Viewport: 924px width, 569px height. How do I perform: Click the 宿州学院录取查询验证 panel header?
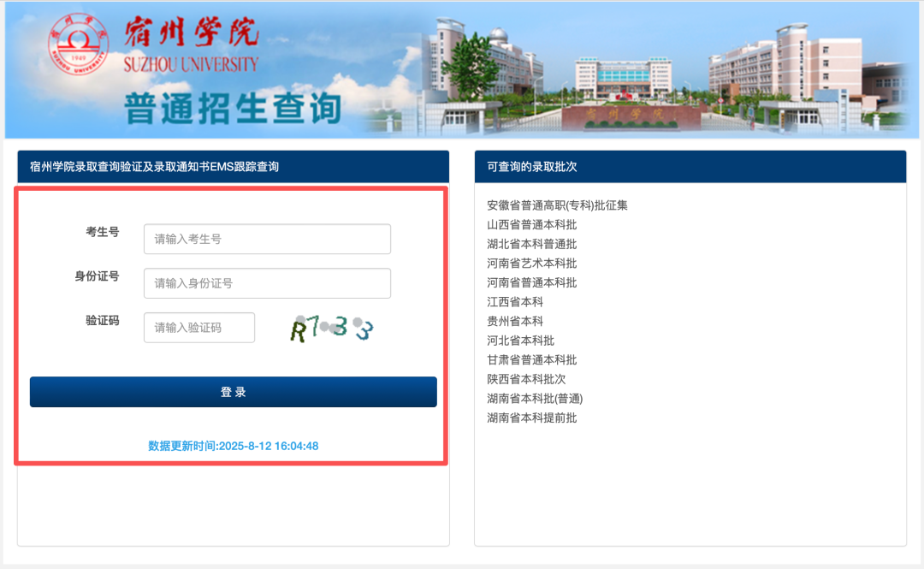tap(234, 167)
